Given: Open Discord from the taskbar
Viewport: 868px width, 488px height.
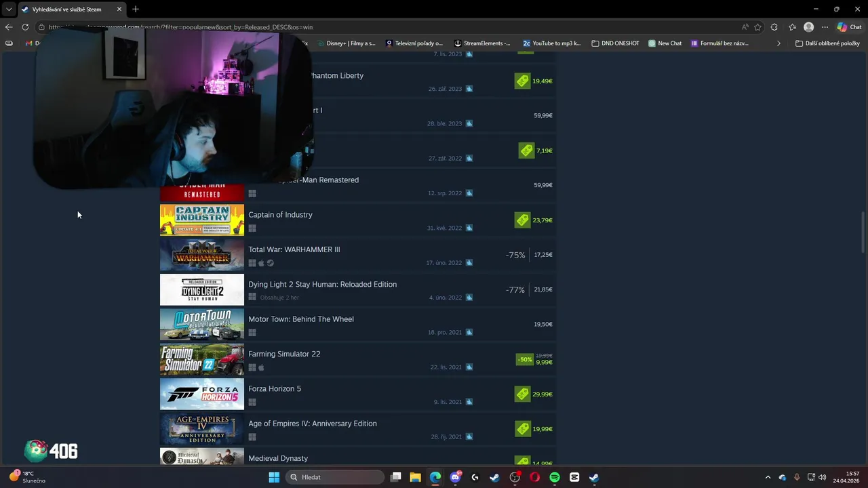Looking at the screenshot, I should pos(455,477).
